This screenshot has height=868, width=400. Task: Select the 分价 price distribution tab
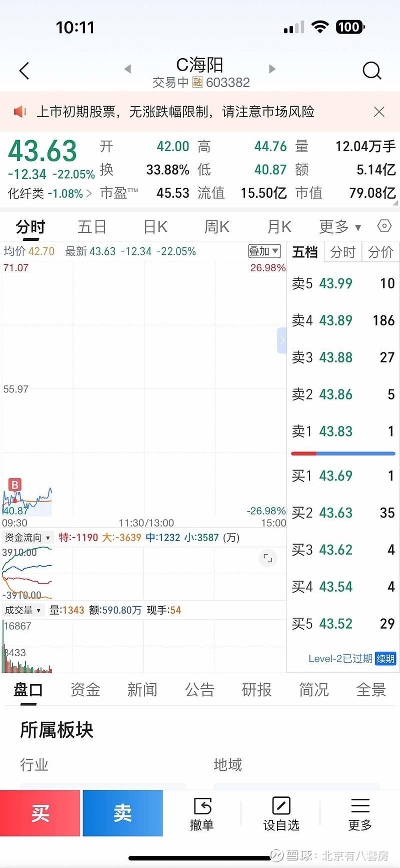click(380, 252)
